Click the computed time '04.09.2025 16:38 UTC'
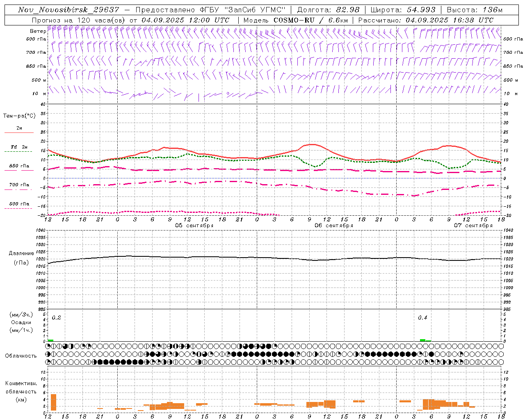This screenshot has height=420, width=525. tap(450, 20)
